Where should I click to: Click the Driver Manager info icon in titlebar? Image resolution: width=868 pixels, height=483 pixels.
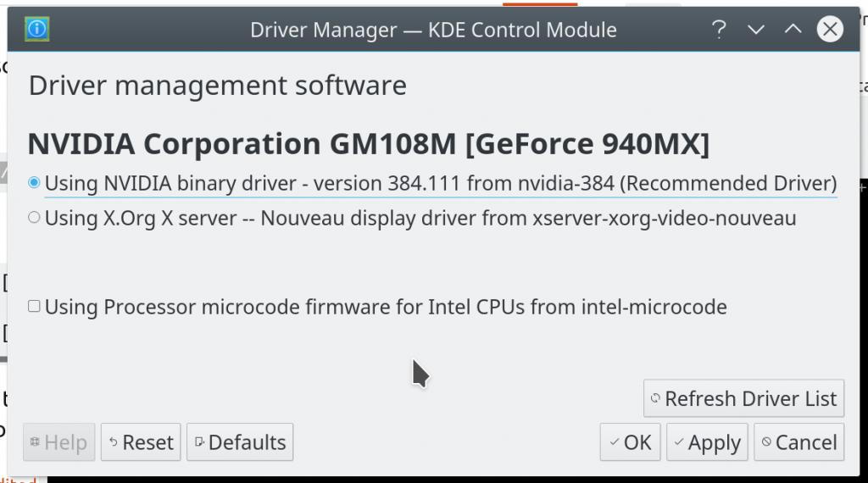(37, 31)
